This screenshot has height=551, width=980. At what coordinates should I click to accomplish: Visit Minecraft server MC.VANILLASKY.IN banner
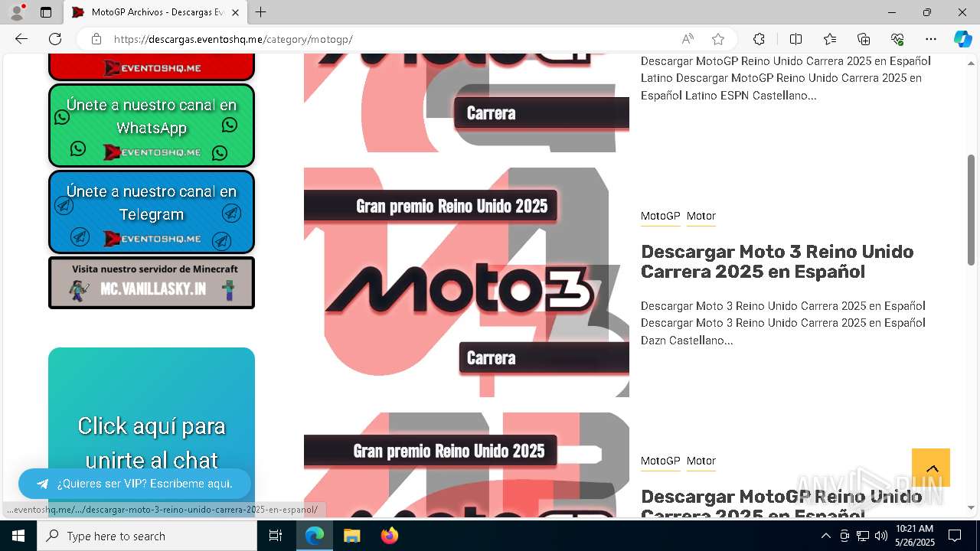click(x=152, y=282)
